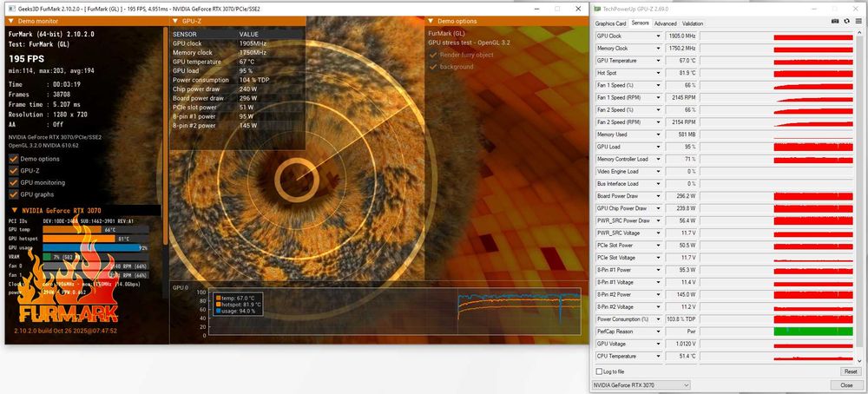Screen dimensions: 868x394
Task: Click the green PerfCap Reason graph
Action: (x=813, y=332)
